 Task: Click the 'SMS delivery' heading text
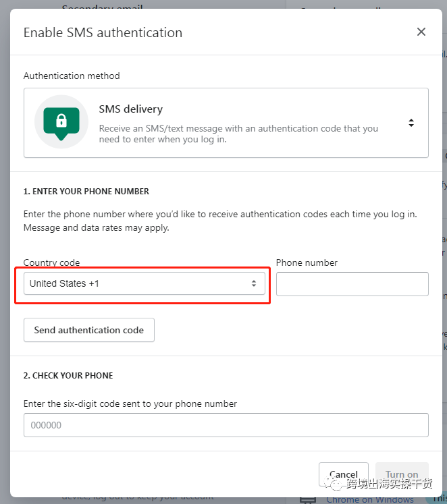point(130,109)
